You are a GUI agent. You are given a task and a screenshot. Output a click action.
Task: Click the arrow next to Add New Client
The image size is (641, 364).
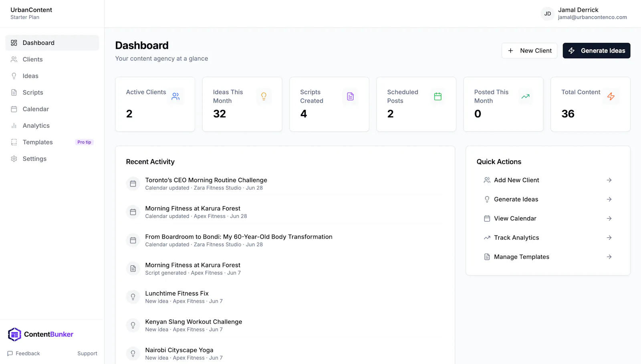pyautogui.click(x=609, y=180)
